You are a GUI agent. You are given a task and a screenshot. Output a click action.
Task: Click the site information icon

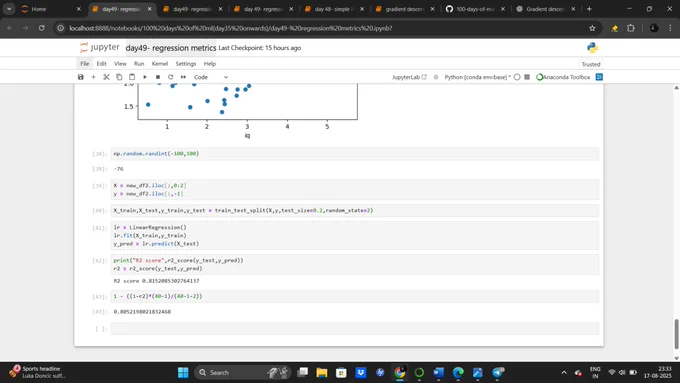point(61,28)
